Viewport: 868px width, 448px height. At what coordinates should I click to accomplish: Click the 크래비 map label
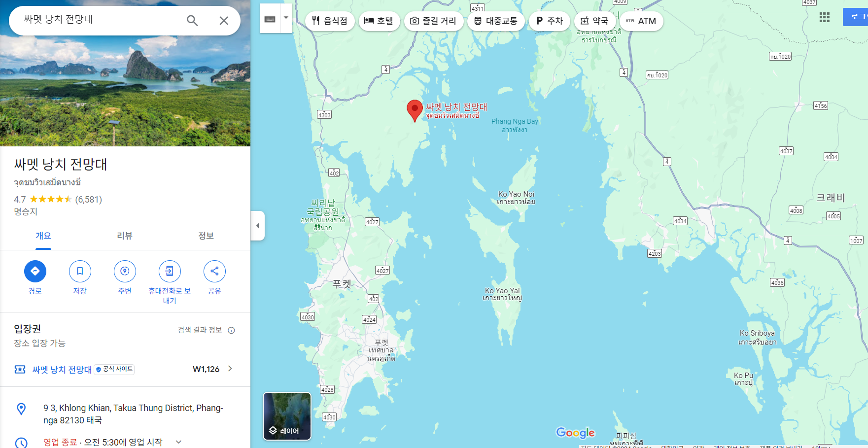(x=831, y=198)
